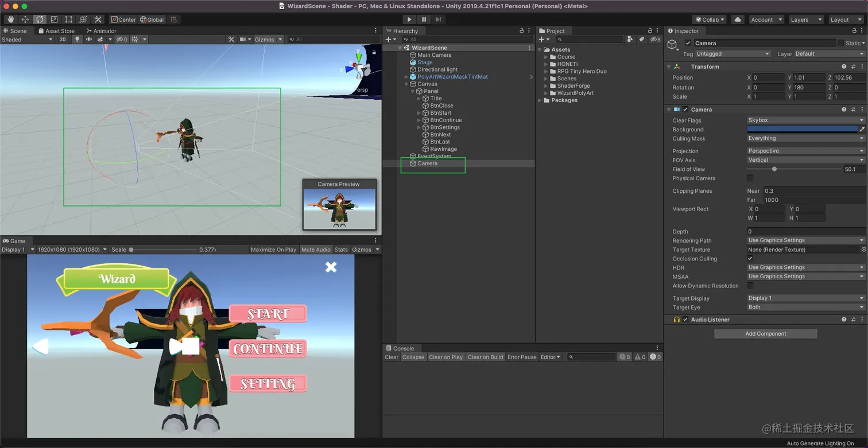Image resolution: width=868 pixels, height=448 pixels.
Task: Click the START button in Game view
Action: pos(268,314)
